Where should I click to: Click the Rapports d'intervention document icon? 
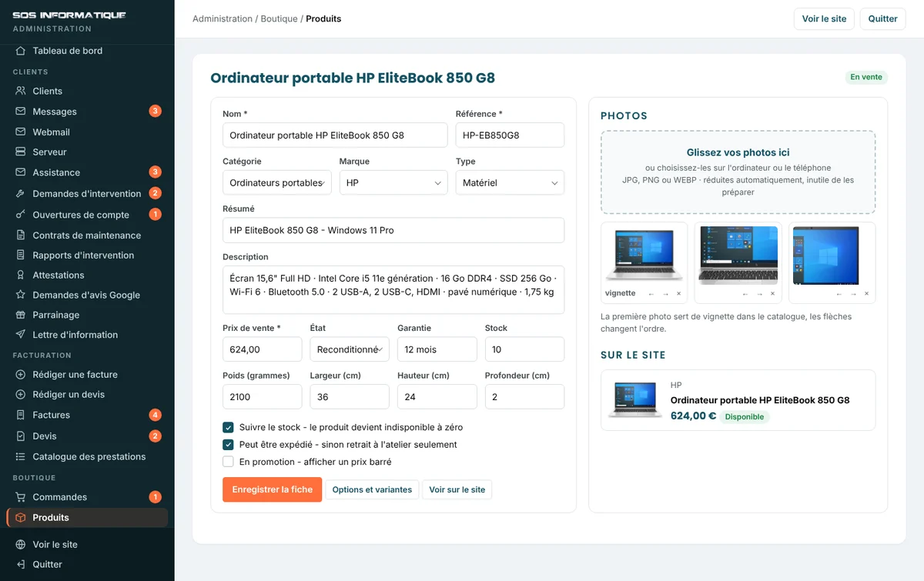pos(21,255)
